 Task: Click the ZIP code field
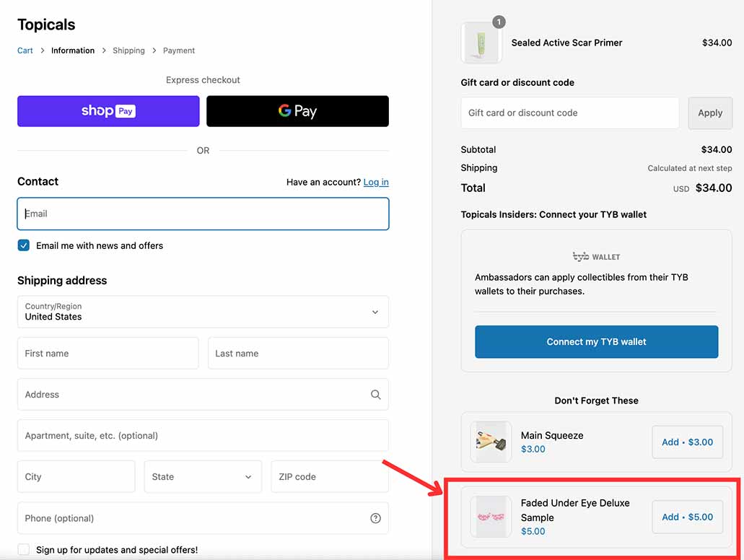click(x=330, y=476)
